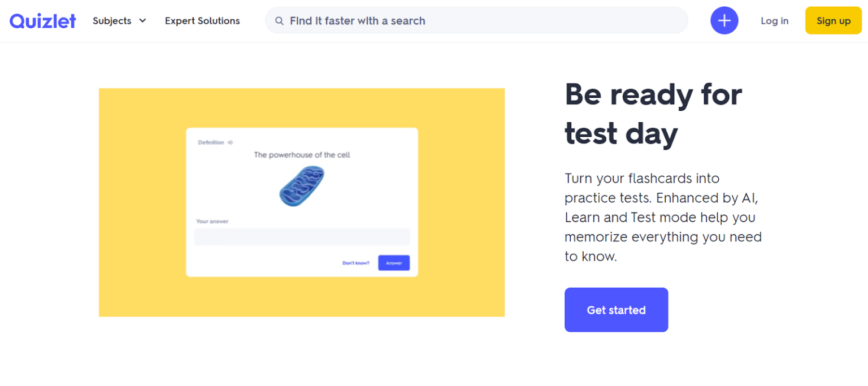Screen dimensions: 868x386
Task: Open the Log in page
Action: (x=774, y=20)
